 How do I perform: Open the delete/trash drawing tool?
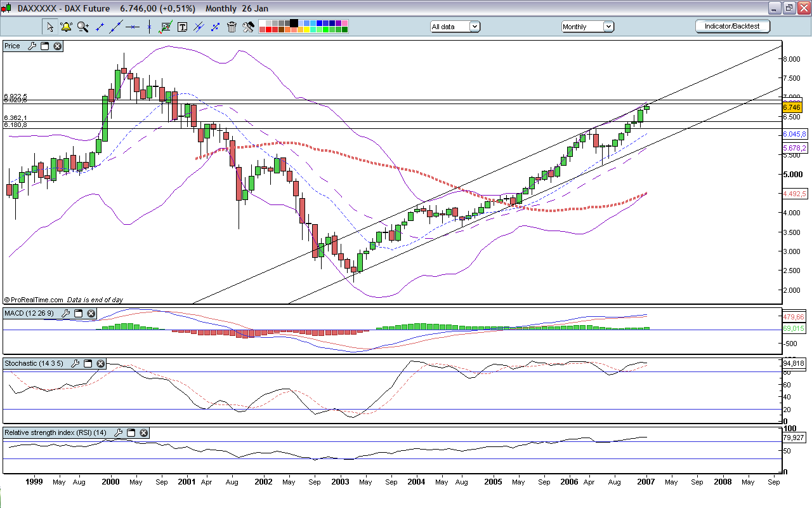[x=232, y=27]
